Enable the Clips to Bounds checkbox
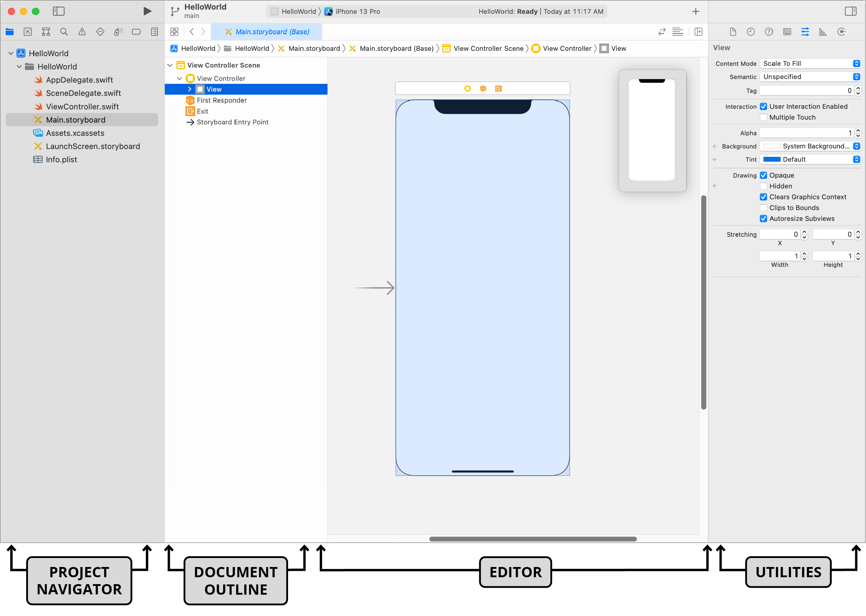866x616 pixels. pos(763,207)
